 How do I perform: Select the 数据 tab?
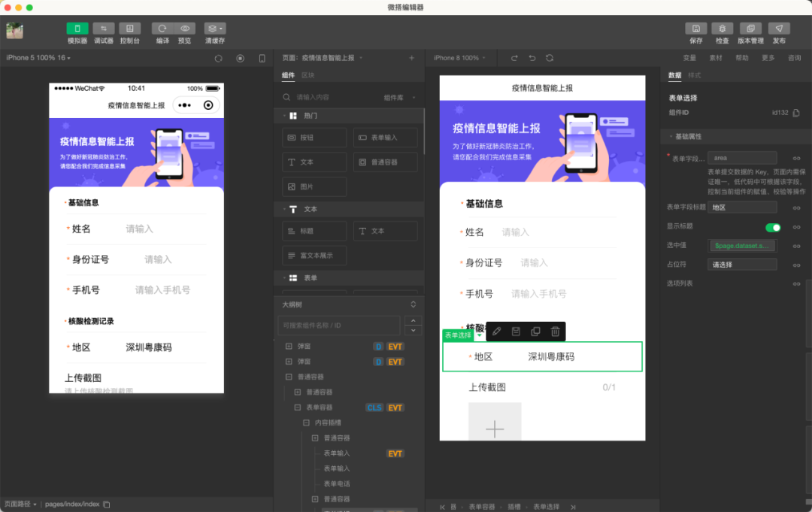[674, 76]
